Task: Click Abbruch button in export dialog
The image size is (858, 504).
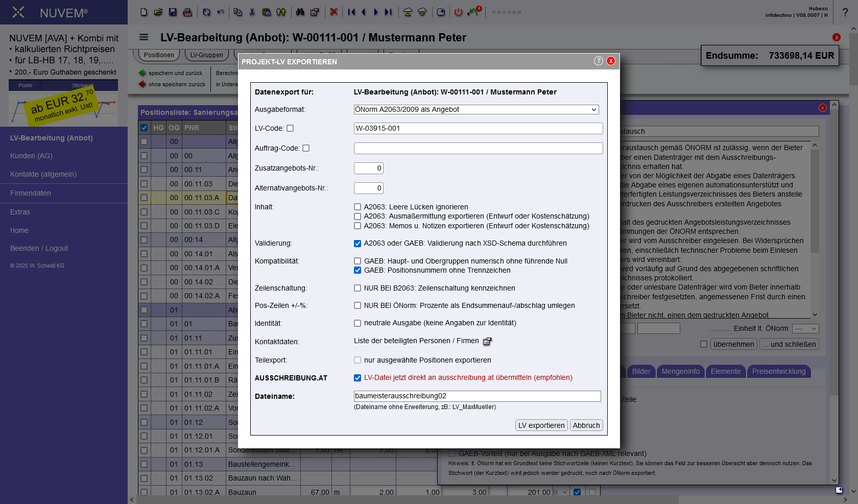Action: pyautogui.click(x=586, y=425)
